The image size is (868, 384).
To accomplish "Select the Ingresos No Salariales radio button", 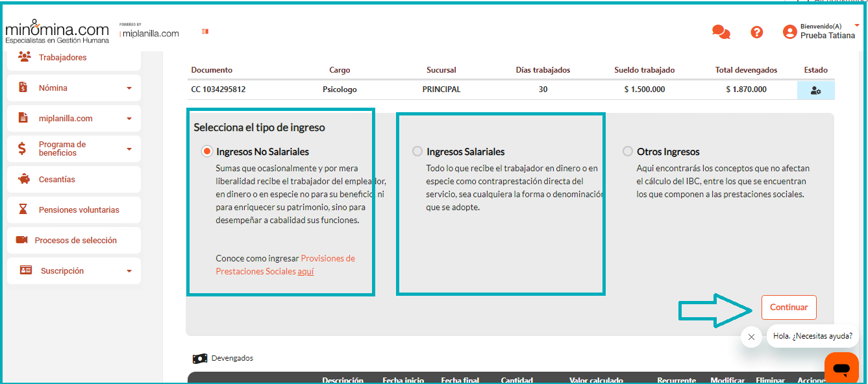I will pyautogui.click(x=206, y=152).
